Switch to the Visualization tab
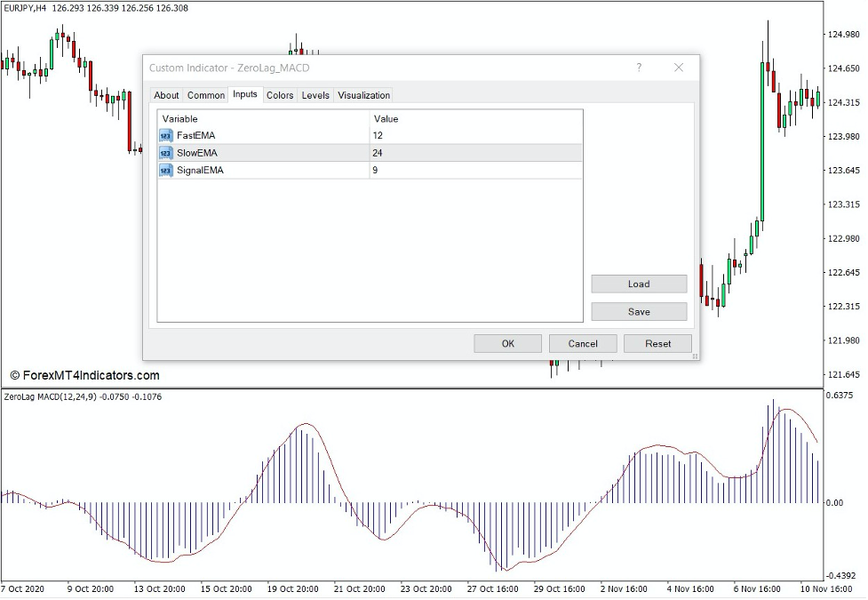This screenshot has height=600, width=868. 363,95
